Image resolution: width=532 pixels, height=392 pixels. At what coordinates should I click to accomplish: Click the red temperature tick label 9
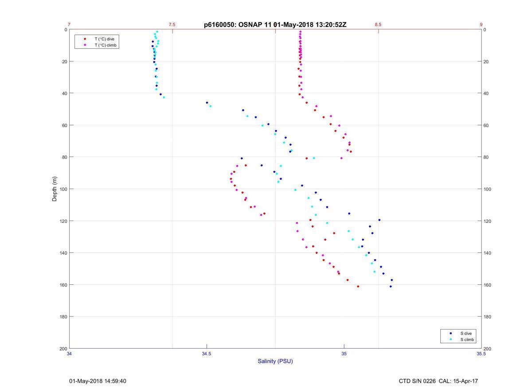(x=481, y=25)
